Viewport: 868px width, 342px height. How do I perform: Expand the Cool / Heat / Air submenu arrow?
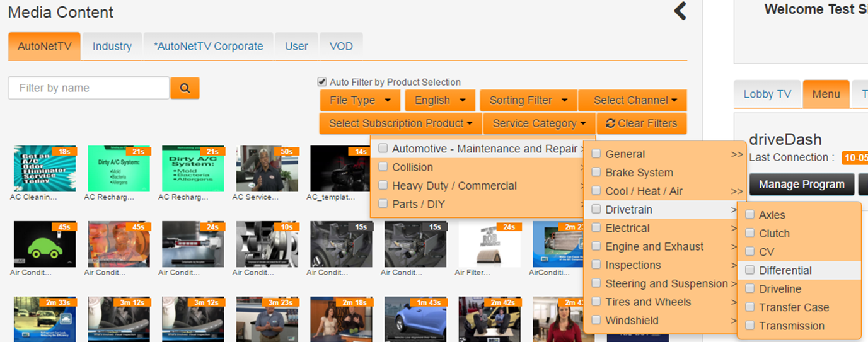[x=736, y=191]
